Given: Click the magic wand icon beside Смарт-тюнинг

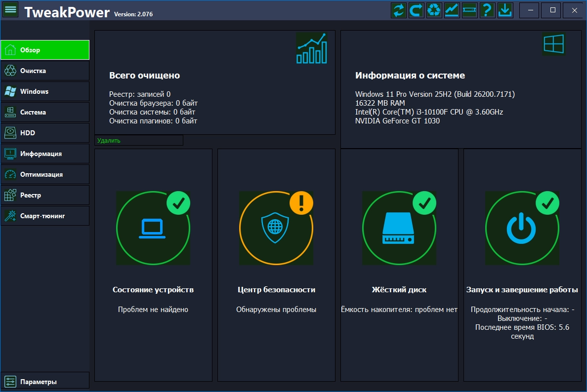Looking at the screenshot, I should click(x=10, y=216).
